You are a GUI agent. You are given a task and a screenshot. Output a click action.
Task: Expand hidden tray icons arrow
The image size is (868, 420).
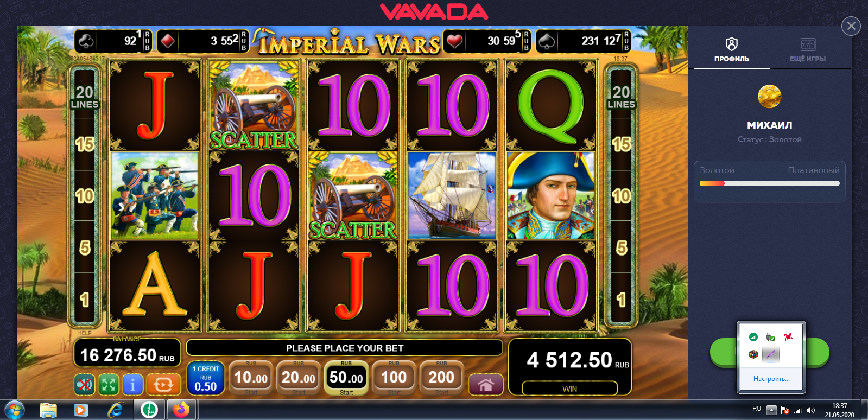click(x=771, y=410)
